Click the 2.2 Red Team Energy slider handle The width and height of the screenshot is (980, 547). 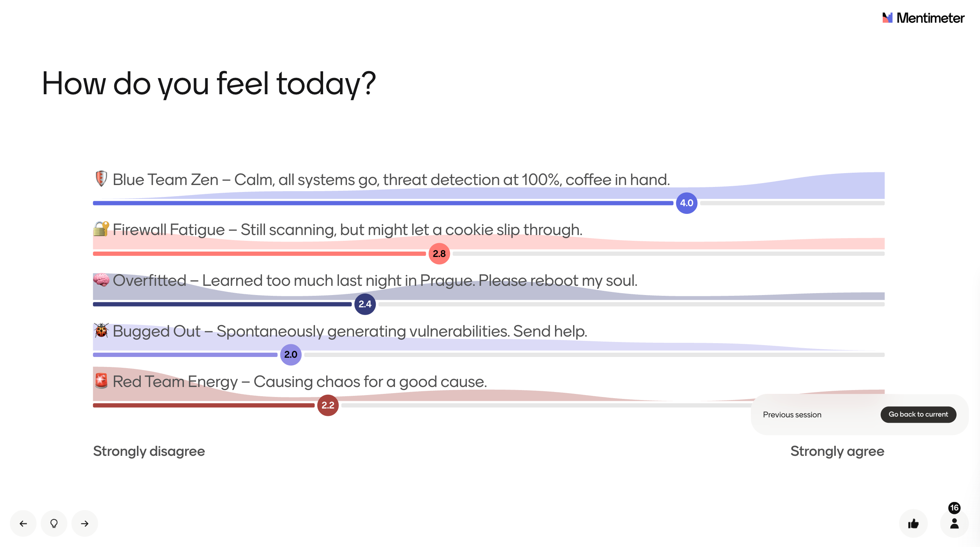pyautogui.click(x=328, y=405)
